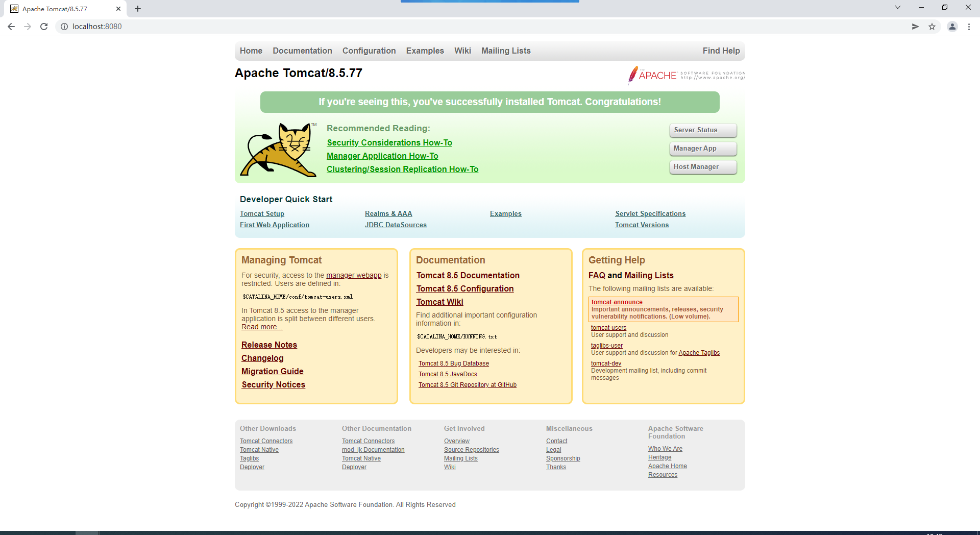Open Tomcat Connectors under Other Downloads

tap(266, 441)
